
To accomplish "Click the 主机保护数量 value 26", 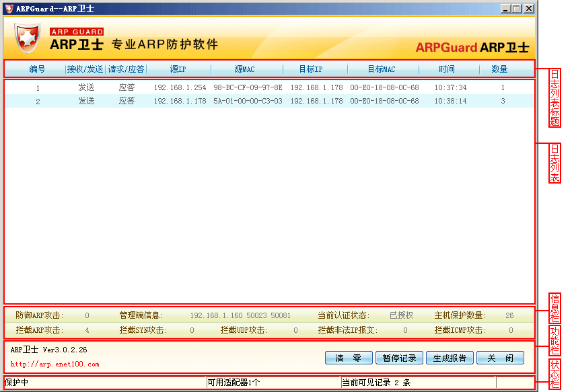I will [x=509, y=315].
